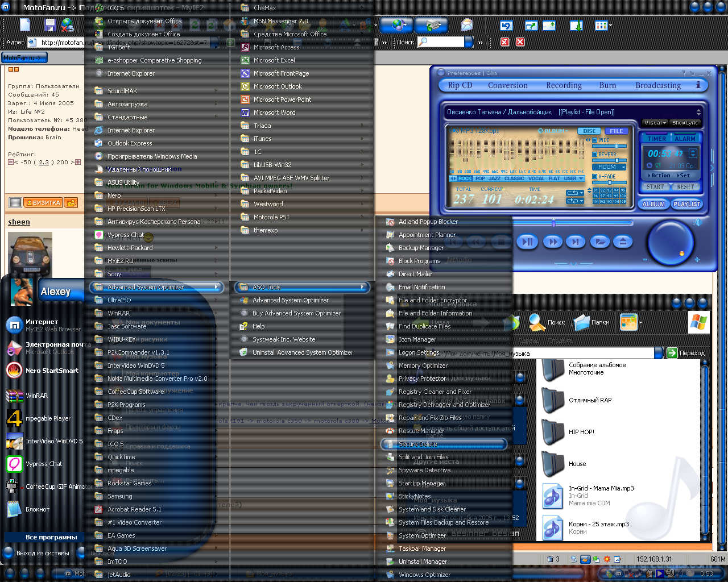Viewport: 728px width, 582px height.
Task: Toggle the WIDE sound effect checkbox
Action: pyautogui.click(x=595, y=140)
